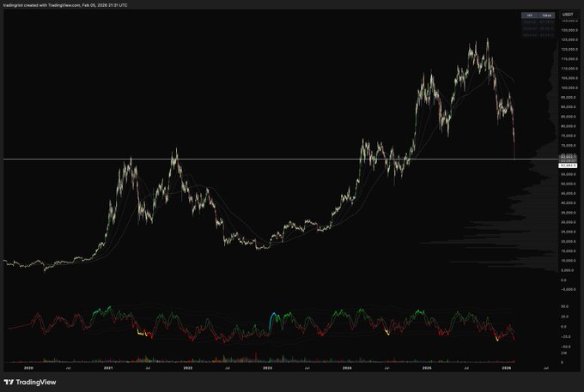
Task: Click the 35,000.0 price axis label
Action: click(570, 213)
